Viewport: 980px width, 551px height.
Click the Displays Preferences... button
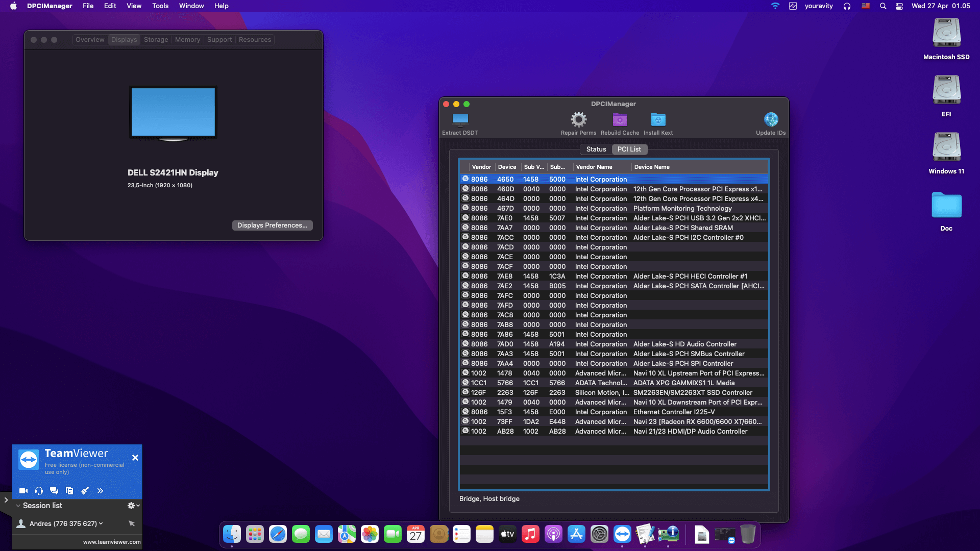pos(272,226)
